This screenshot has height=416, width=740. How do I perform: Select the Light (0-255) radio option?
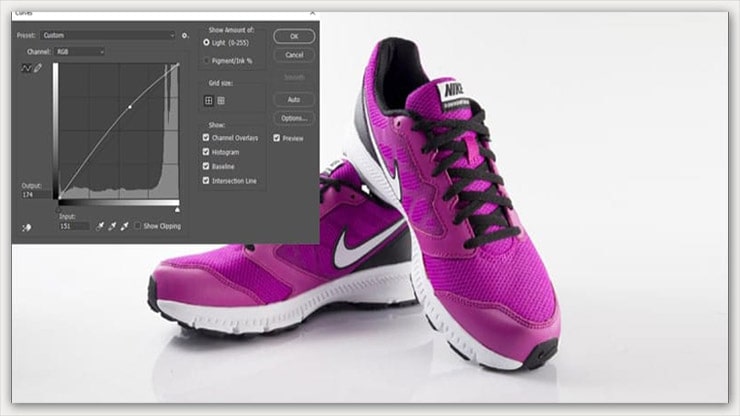(x=206, y=42)
